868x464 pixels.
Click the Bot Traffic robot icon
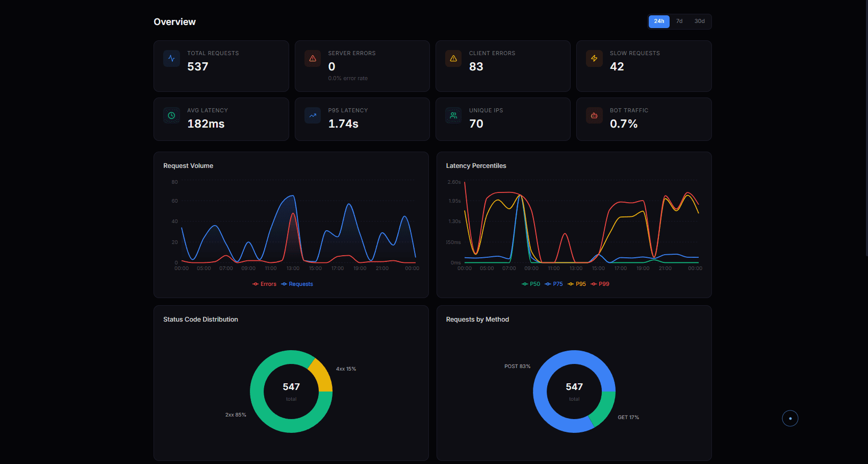point(594,116)
